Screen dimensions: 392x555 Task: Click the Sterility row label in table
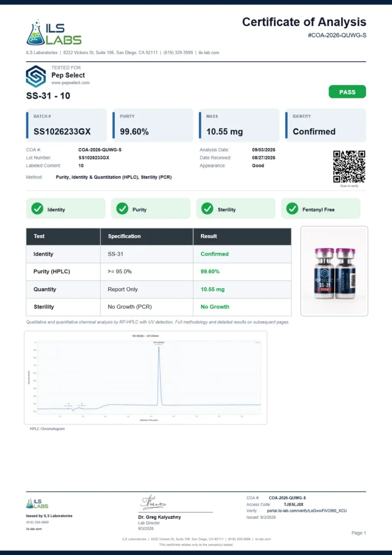point(44,307)
